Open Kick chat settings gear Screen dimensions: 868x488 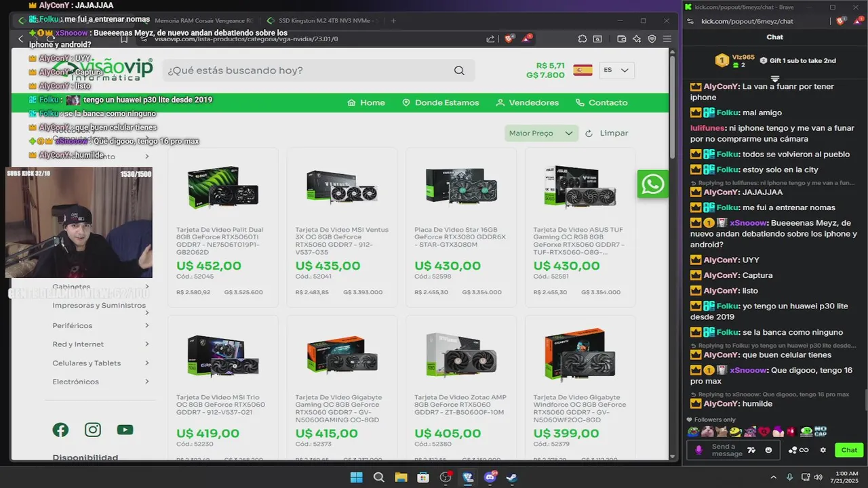(823, 450)
